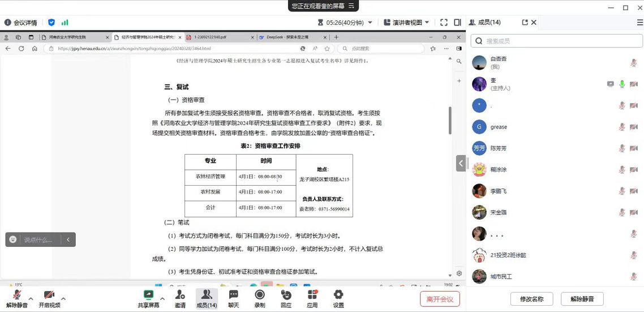
Task: Toggle the 成员(14) panel from the toolbar
Action: (207, 298)
